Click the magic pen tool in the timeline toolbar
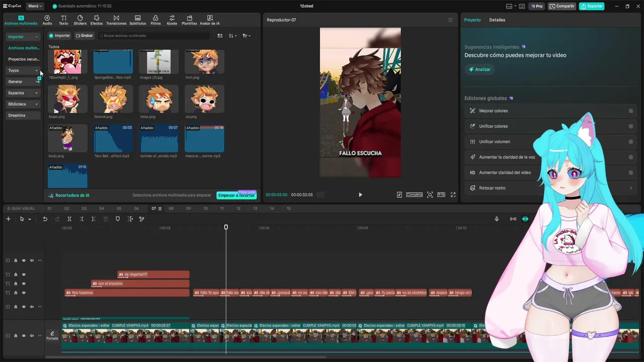The height and width of the screenshot is (362, 644). point(141,219)
